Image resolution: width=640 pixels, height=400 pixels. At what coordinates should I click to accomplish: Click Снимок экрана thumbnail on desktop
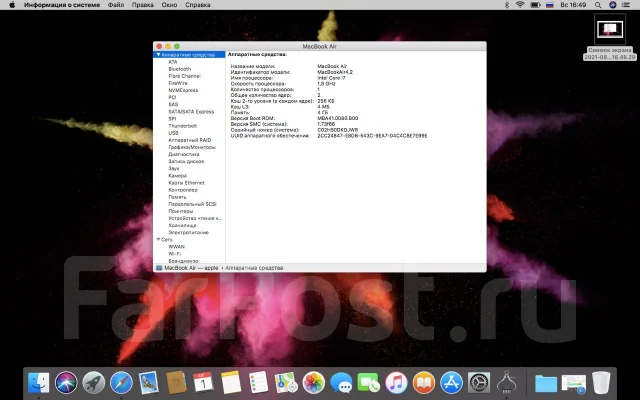(x=610, y=29)
